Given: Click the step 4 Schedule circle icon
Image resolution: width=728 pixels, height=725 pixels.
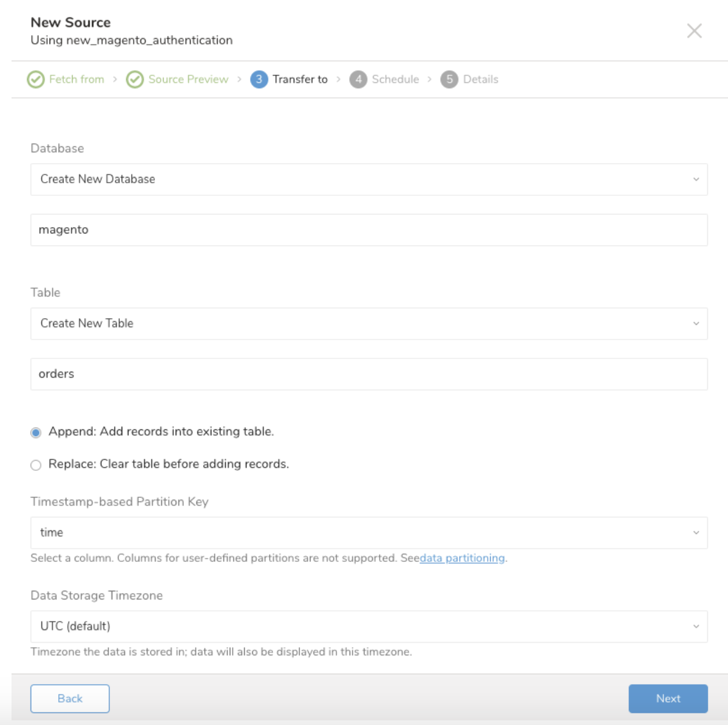Looking at the screenshot, I should 358,80.
